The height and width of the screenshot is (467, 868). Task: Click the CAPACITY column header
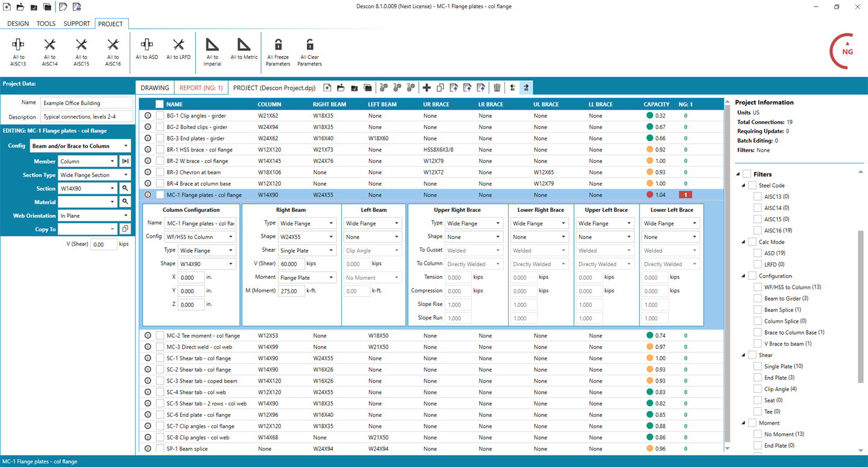[656, 104]
